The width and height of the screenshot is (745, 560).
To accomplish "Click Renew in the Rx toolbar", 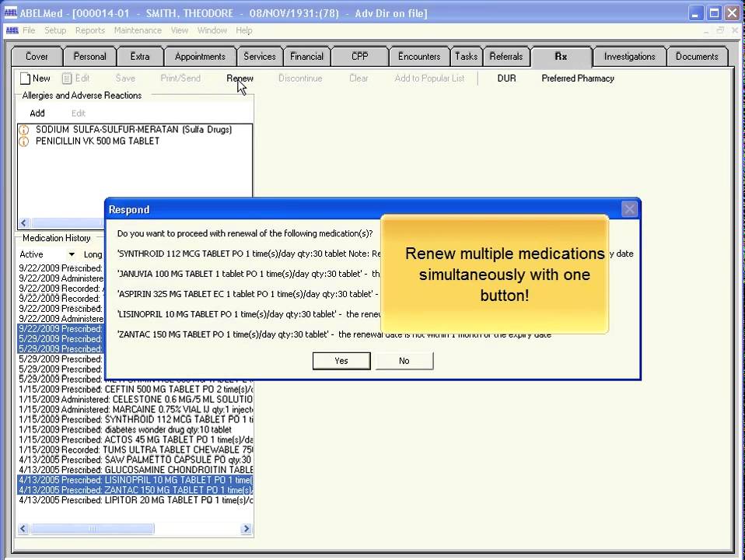I will click(240, 79).
